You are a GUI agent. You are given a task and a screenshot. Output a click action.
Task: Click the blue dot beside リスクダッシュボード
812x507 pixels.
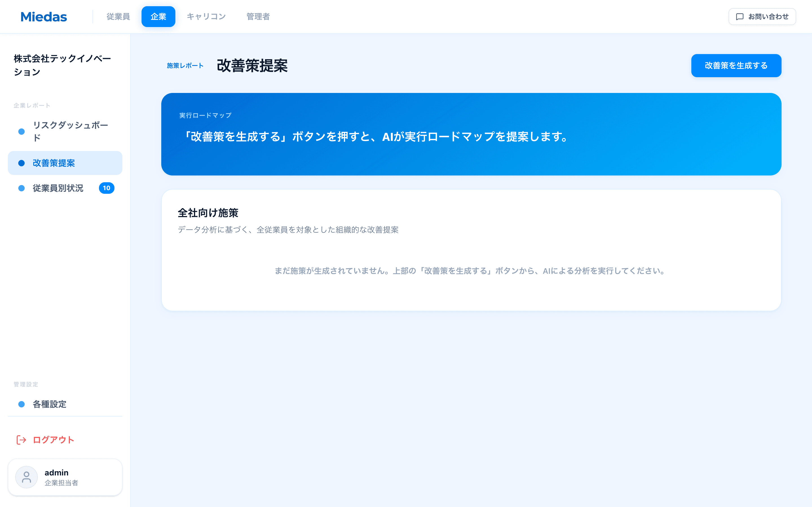21,132
